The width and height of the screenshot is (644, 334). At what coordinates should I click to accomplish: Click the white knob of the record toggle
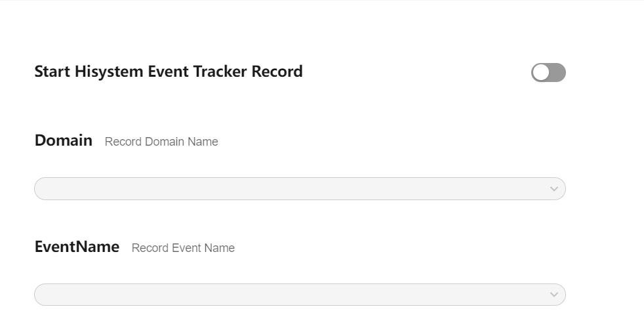(541, 73)
